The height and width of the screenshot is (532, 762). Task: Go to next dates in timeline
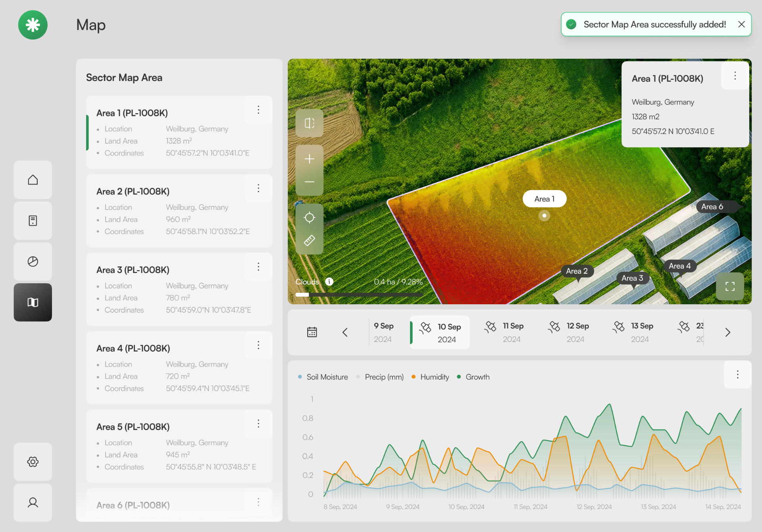pos(727,332)
